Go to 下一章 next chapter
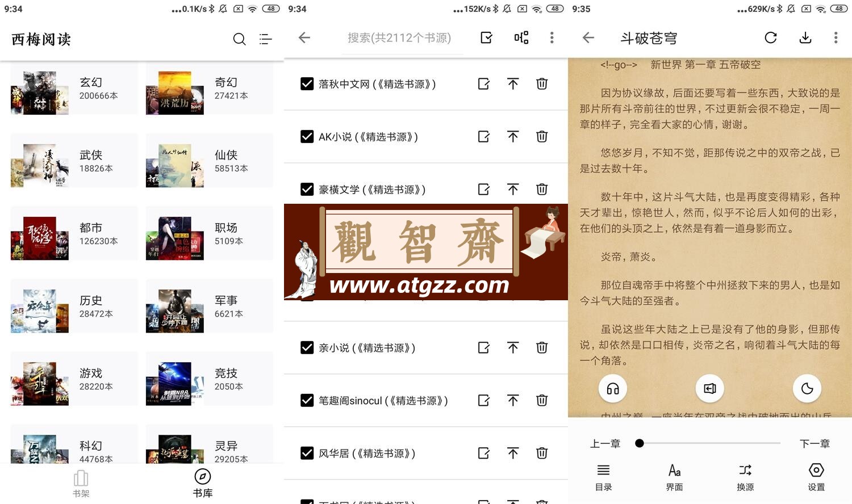The image size is (852, 504). pos(815,444)
